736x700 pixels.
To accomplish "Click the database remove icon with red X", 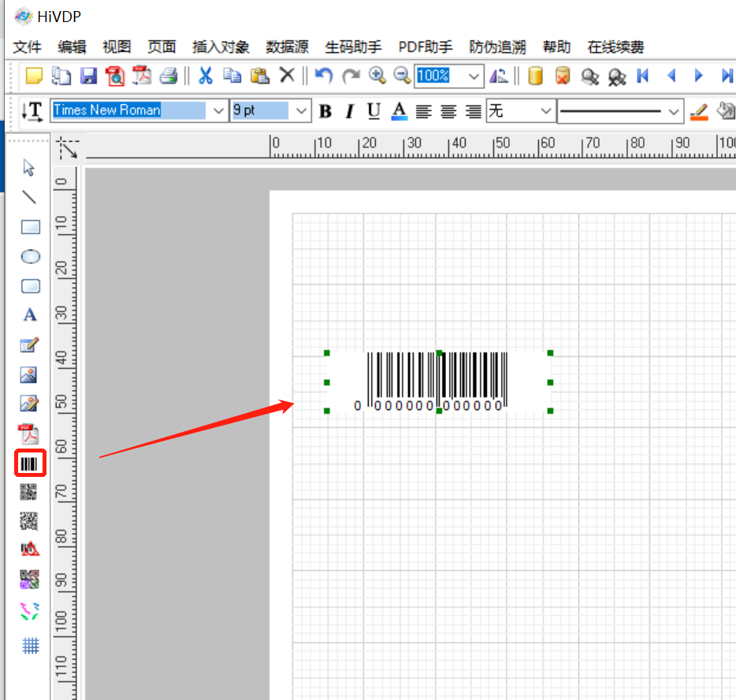I will point(563,76).
